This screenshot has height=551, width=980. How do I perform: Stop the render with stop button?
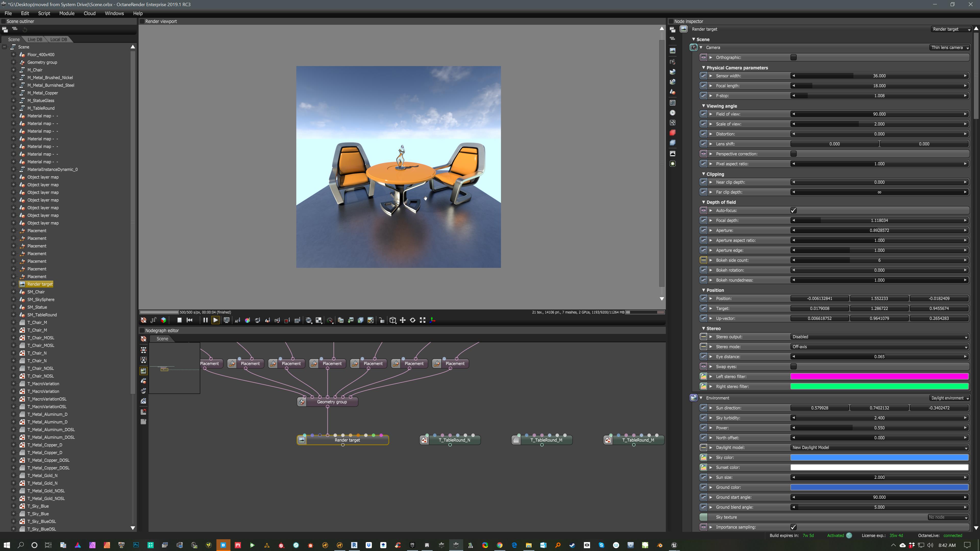[179, 320]
